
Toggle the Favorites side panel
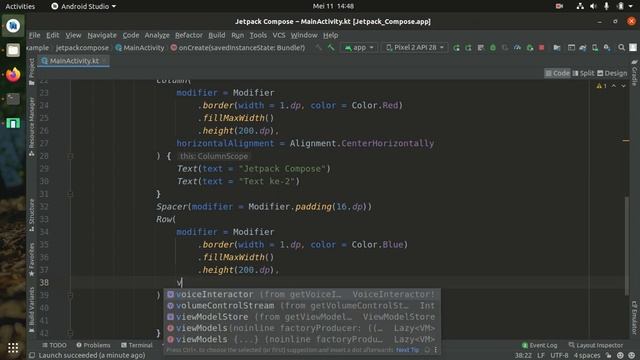pos(31,260)
